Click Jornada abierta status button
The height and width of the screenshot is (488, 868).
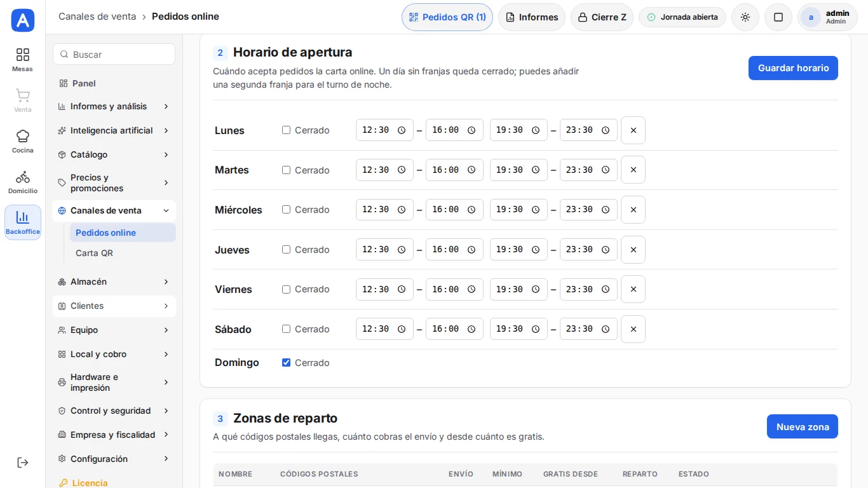[x=682, y=17]
